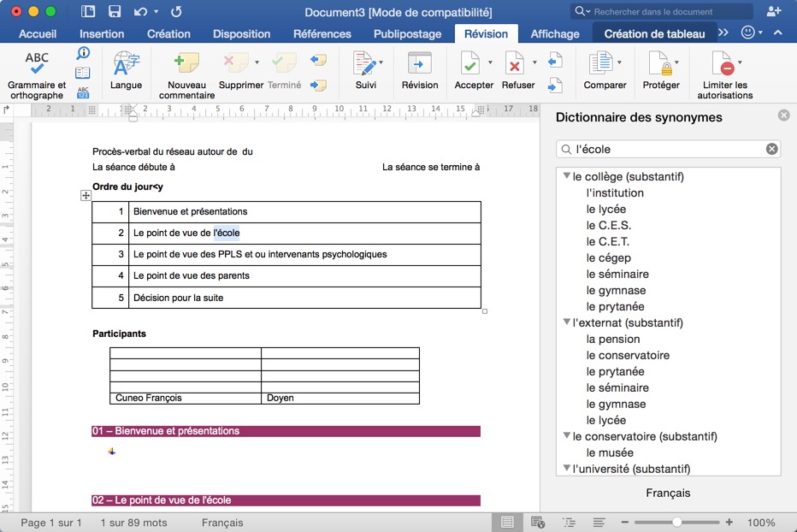This screenshot has width=797, height=532.
Task: Click the Français language in the status bar
Action: (x=222, y=523)
